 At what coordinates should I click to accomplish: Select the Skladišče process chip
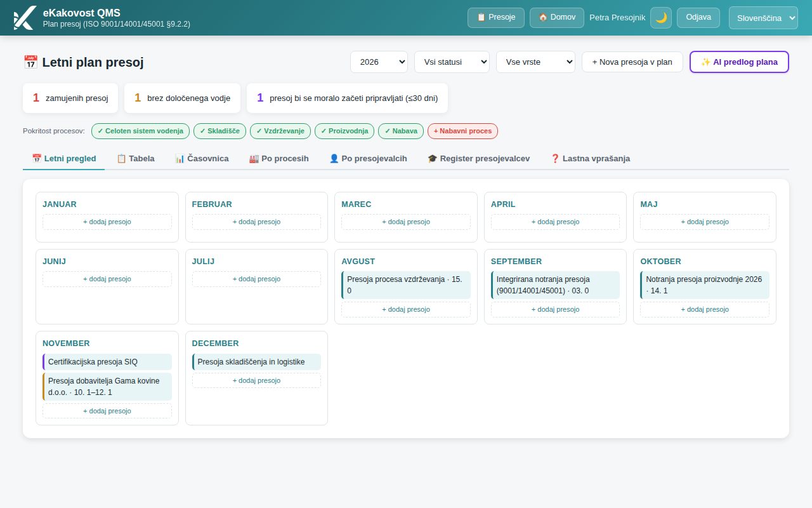click(x=219, y=131)
